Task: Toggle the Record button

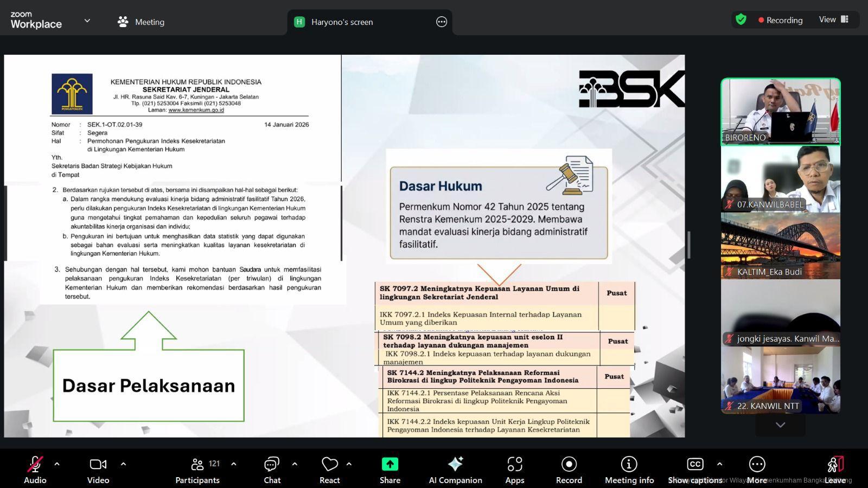Action: point(569,470)
